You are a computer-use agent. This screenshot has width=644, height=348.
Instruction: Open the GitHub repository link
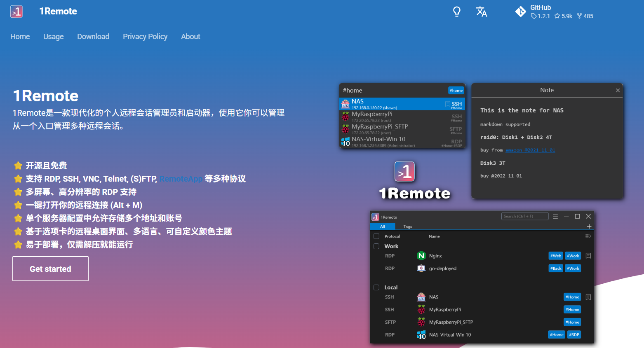554,12
